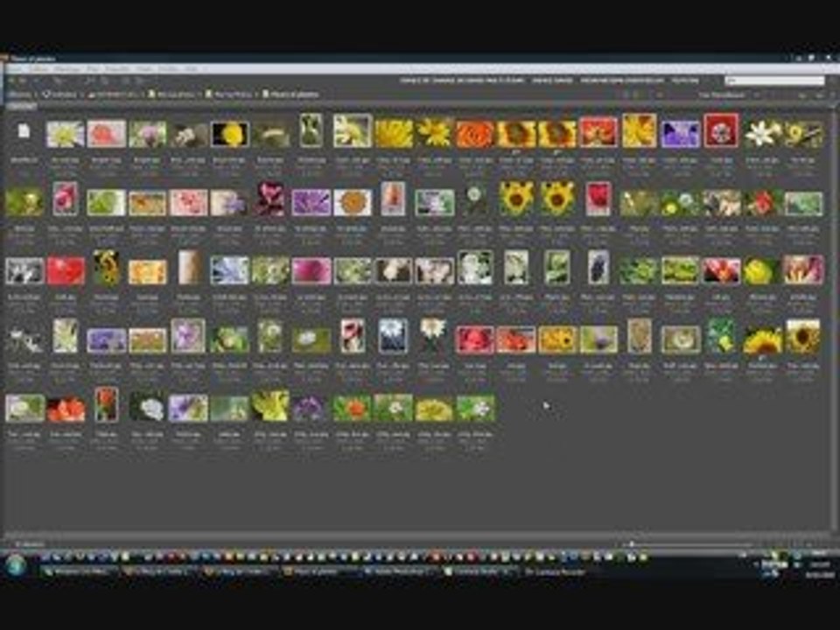Select the white star-shaped flower thumbnail

pyautogui.click(x=762, y=134)
